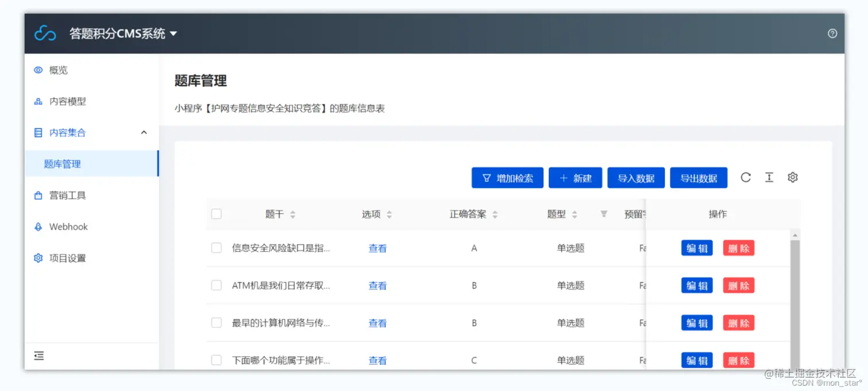
Task: Edit the 下面哪个功能 row
Action: tap(697, 360)
